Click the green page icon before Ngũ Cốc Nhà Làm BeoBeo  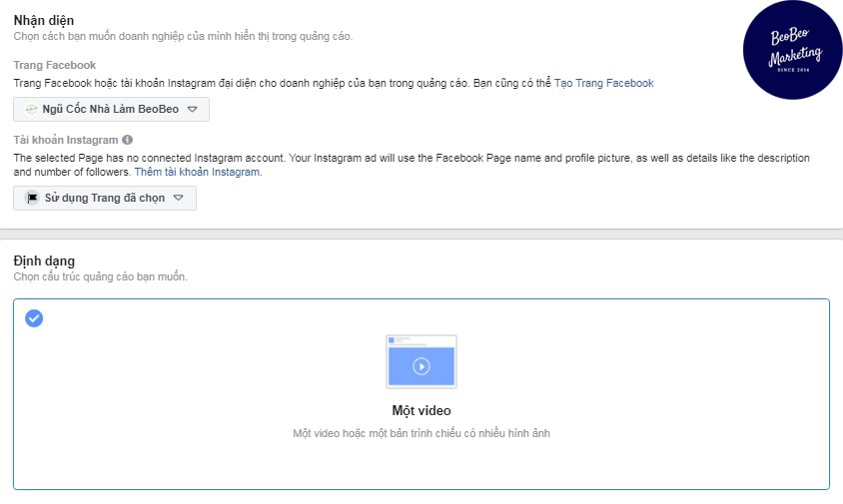click(x=32, y=109)
